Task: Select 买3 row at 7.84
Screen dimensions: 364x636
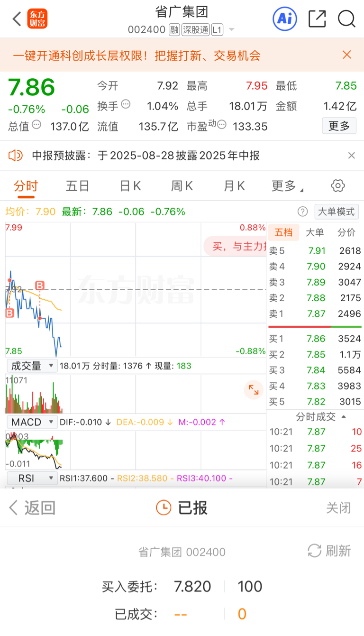Action: tap(315, 370)
